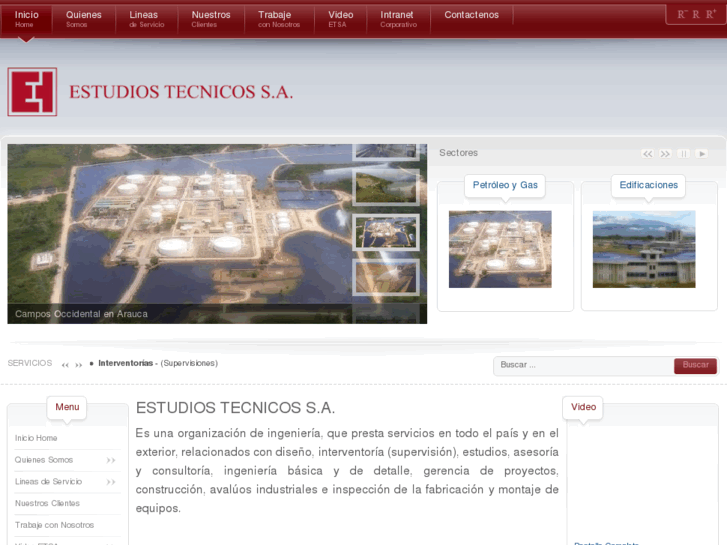Viewport: 727px width, 545px height.
Task: Open Trabaje con Nosotros top menu
Action: 279,19
